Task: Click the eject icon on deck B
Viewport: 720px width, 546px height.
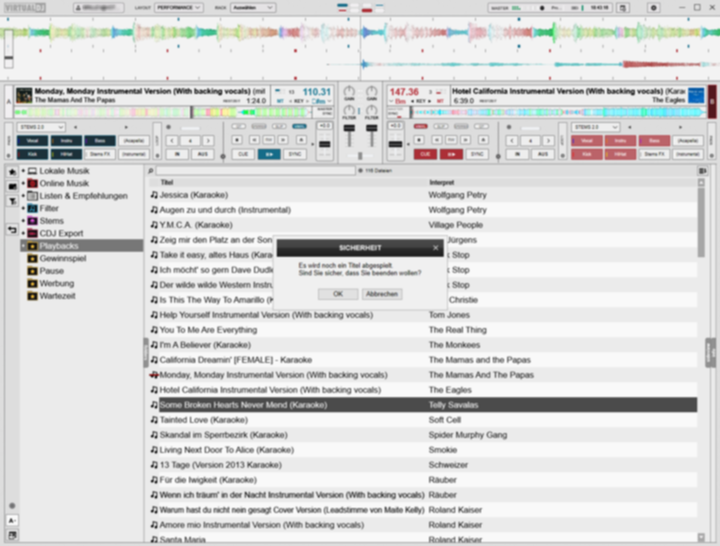Action: coord(483,140)
